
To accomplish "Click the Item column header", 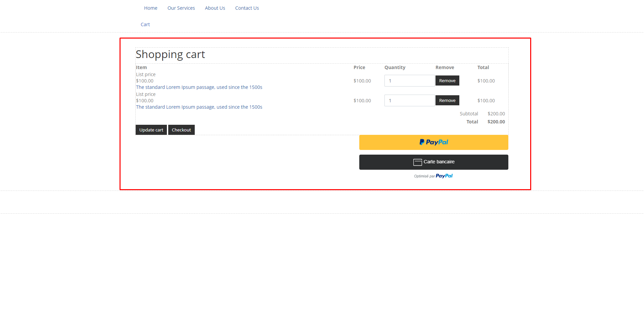I will click(141, 67).
